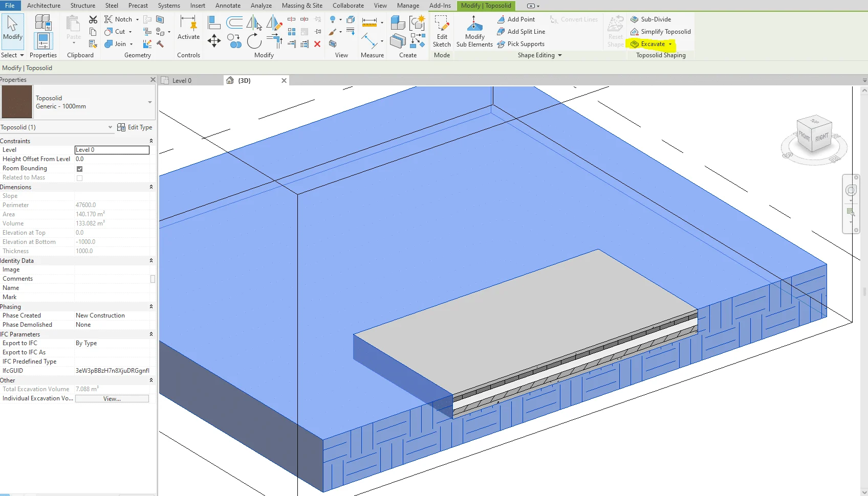Uncheck the Room Bounding checkbox
Viewport: 868px width, 496px height.
point(79,169)
